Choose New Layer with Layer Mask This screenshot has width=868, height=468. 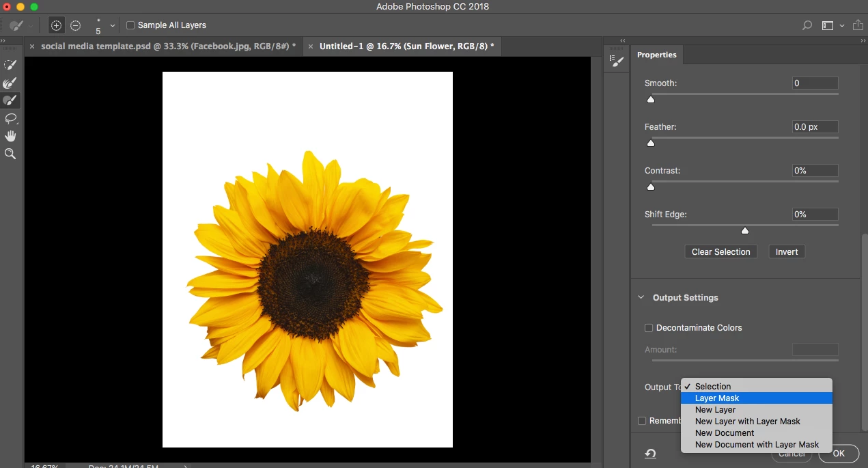[747, 422]
